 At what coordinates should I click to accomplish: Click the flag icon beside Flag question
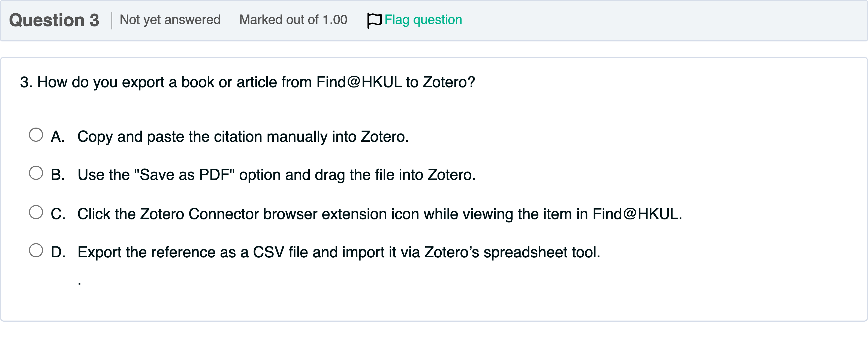[x=374, y=20]
